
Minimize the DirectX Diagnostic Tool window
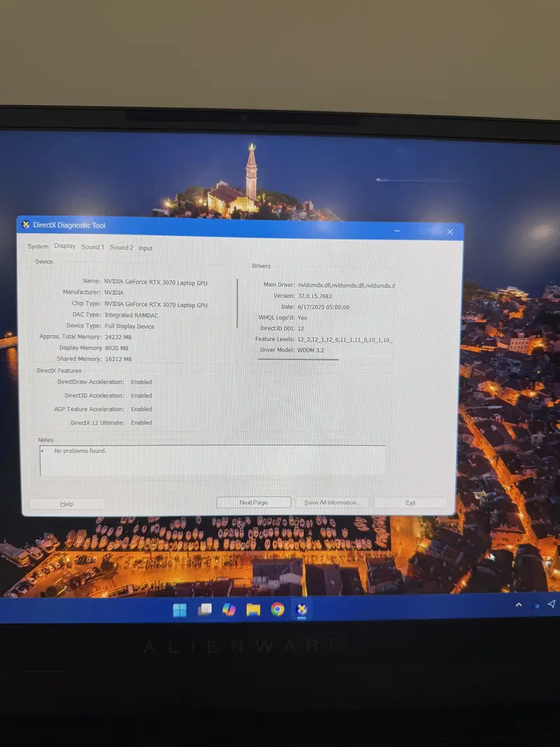click(x=397, y=231)
